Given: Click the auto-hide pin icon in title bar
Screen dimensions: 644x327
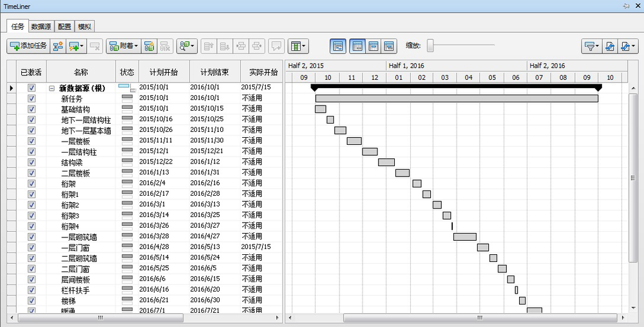Looking at the screenshot, I should (627, 6).
